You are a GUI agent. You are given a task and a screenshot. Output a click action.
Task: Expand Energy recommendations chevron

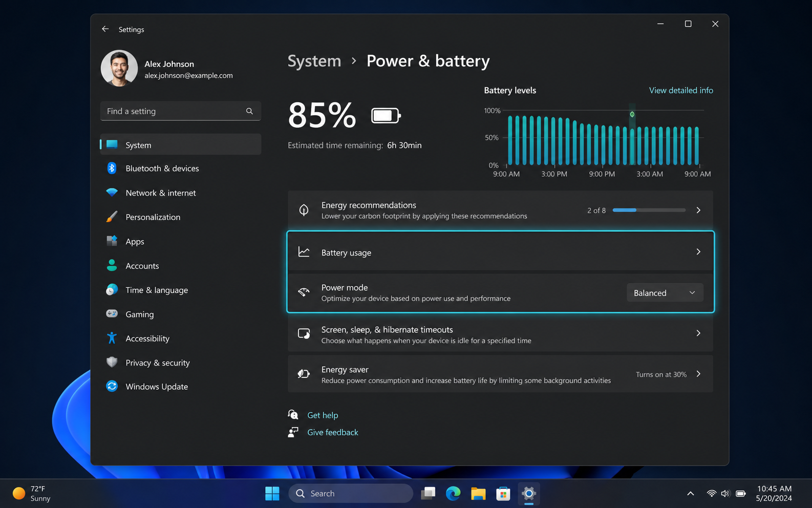(698, 210)
